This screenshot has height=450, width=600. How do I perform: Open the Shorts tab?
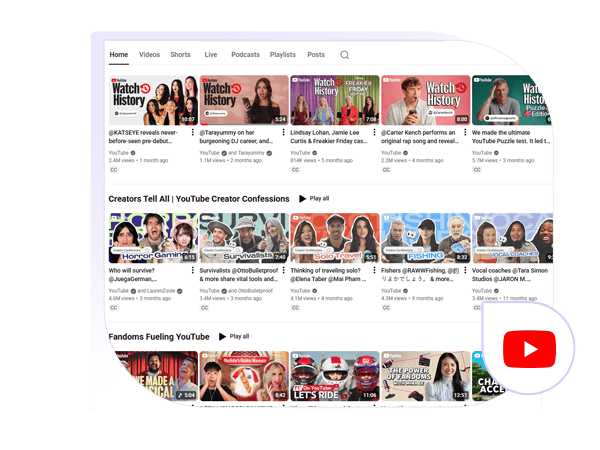coord(180,55)
